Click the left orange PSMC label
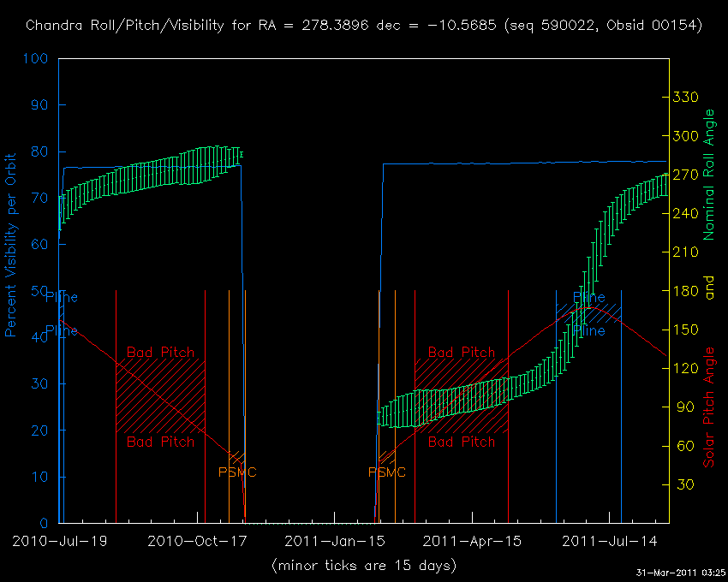Screen dimensions: 728x582 click(237, 472)
